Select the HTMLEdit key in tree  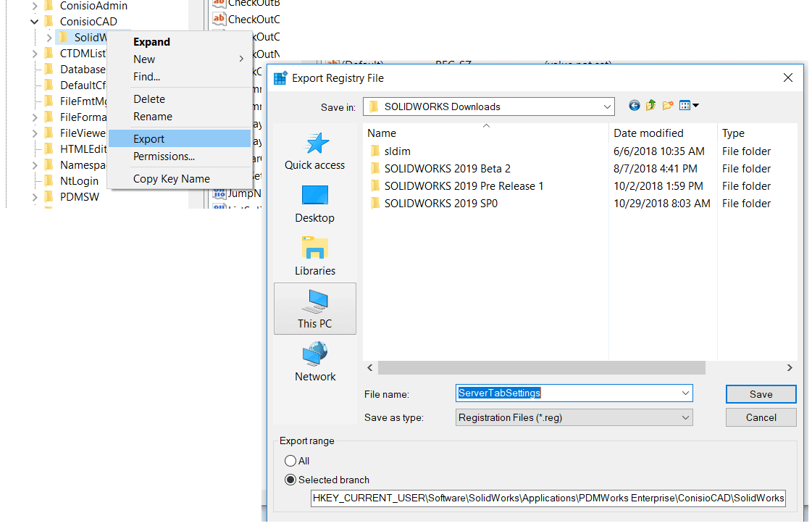[x=83, y=149]
